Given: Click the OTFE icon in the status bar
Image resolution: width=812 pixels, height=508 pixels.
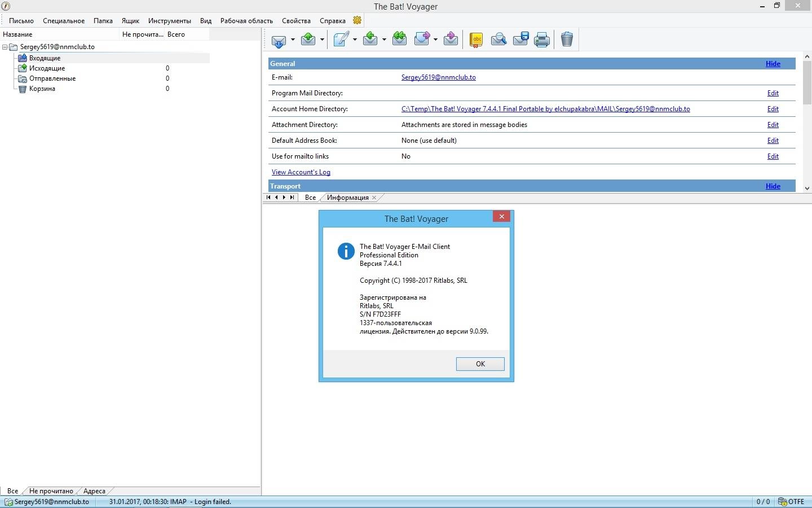Looking at the screenshot, I should (783, 502).
